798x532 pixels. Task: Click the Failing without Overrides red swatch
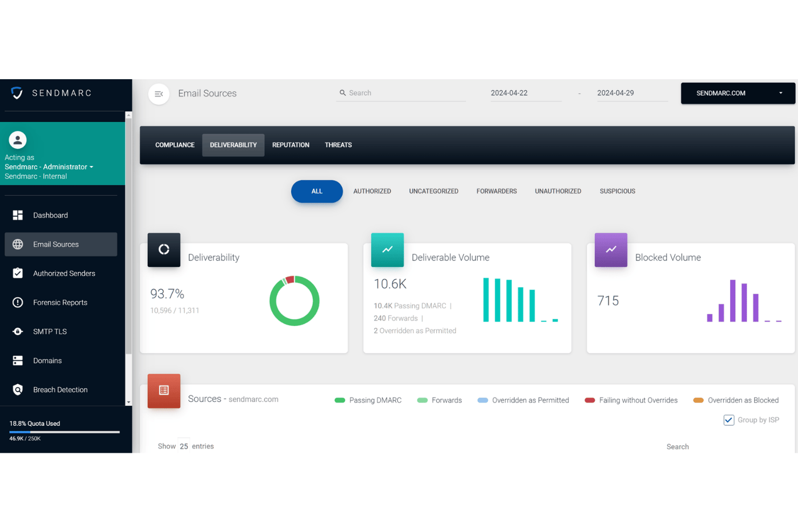(x=590, y=400)
